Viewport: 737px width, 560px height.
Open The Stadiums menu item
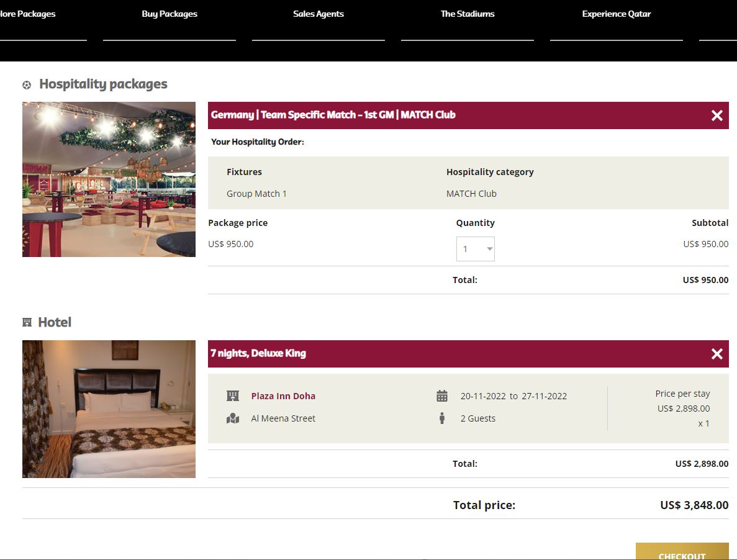point(468,14)
